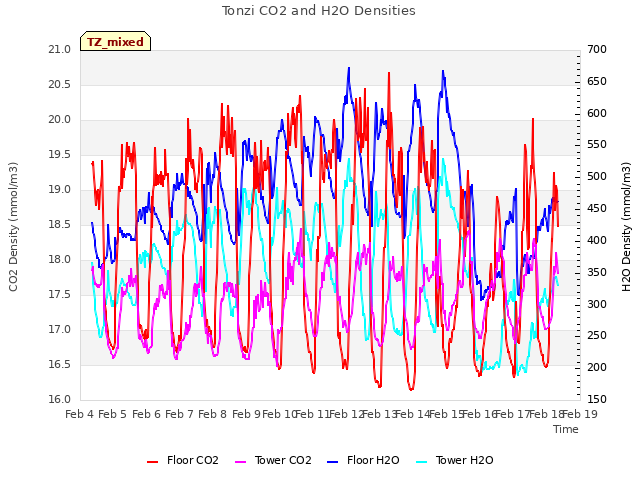640x480 pixels.
Task: Click the Feb 5 x-axis tick label
Action: 113,414
